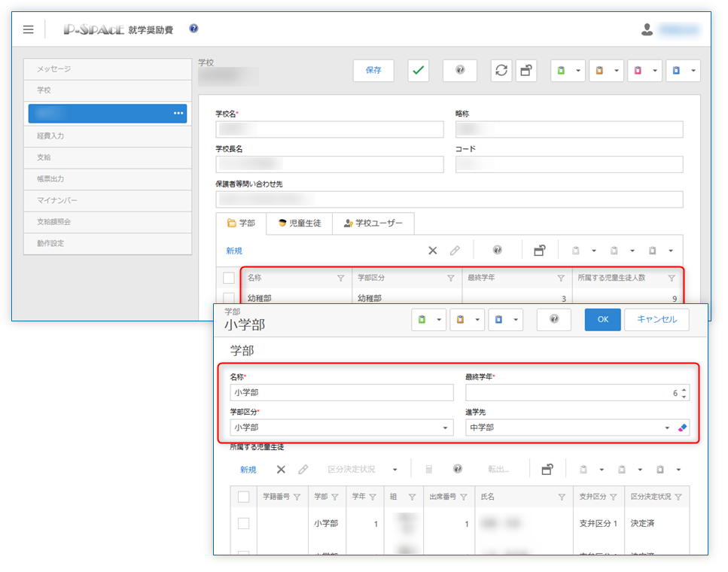
Task: Click orange clipboard icon in 小学部 dialog header
Action: (x=460, y=319)
